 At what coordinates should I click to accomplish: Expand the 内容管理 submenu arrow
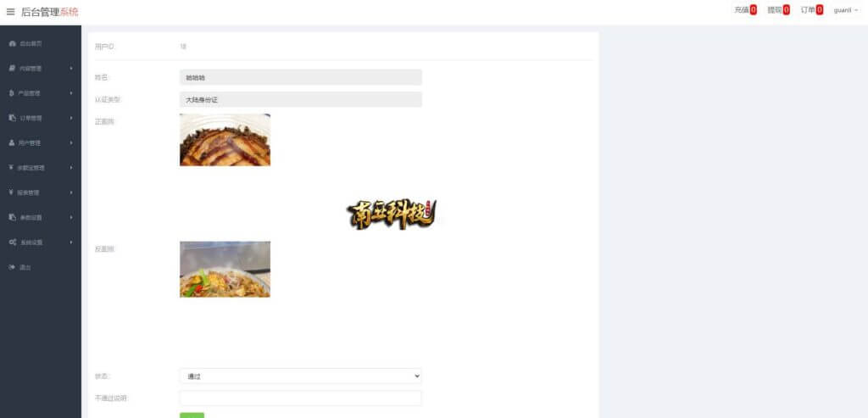71,69
